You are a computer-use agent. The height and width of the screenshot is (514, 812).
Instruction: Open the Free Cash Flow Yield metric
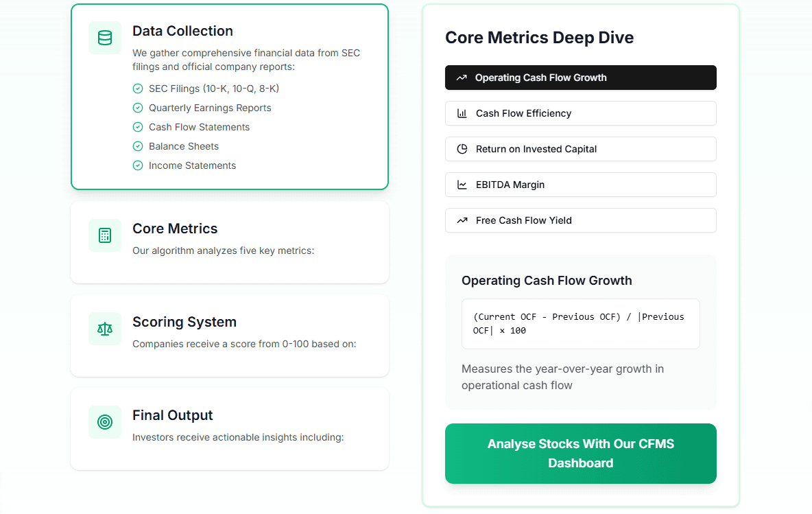(580, 220)
